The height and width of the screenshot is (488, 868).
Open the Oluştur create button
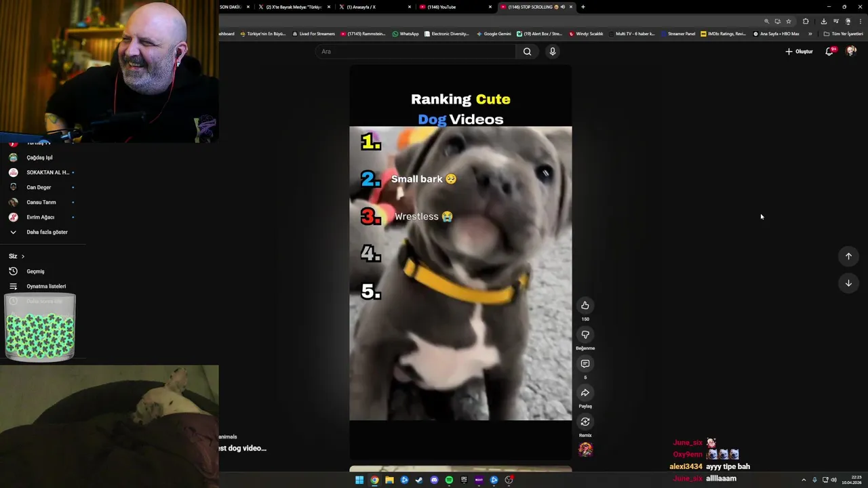[x=799, y=52]
